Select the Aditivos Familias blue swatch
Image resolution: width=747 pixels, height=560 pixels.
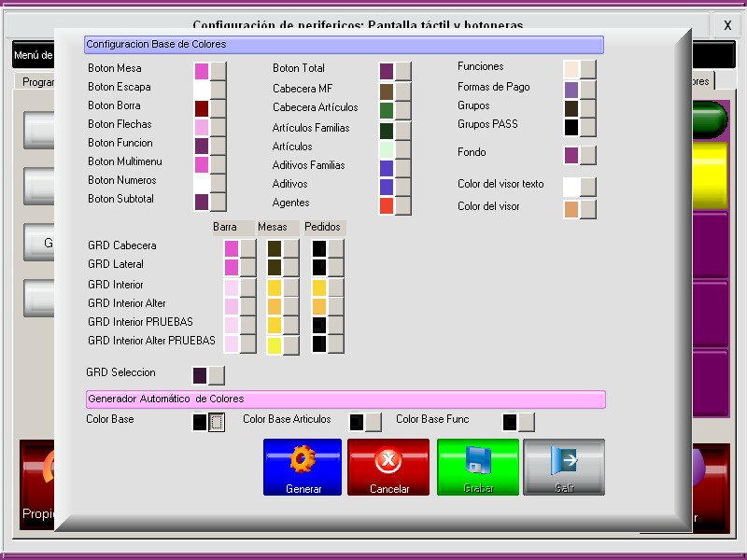387,168
